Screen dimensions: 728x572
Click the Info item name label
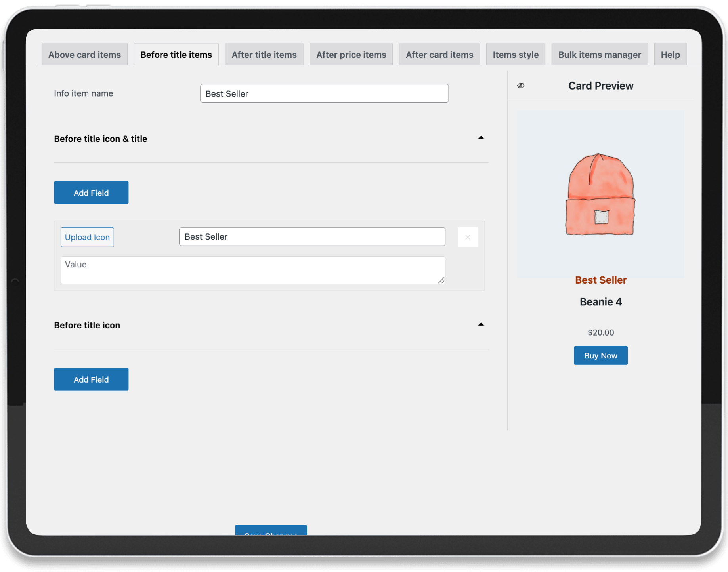[84, 93]
